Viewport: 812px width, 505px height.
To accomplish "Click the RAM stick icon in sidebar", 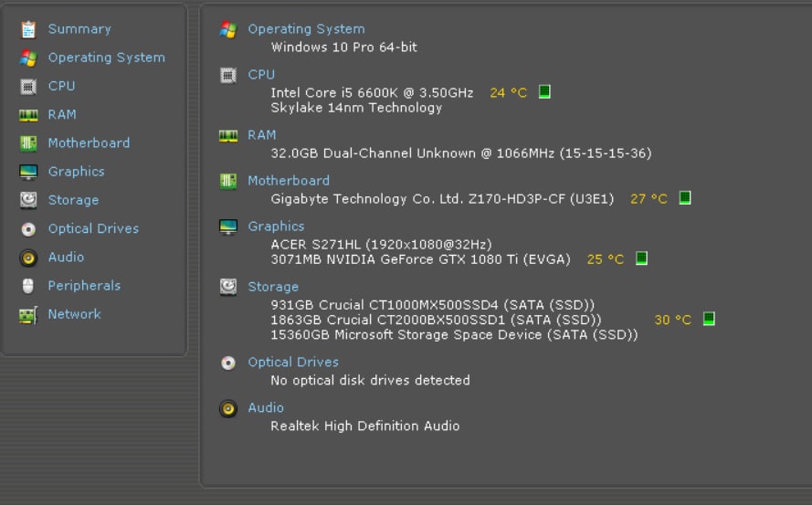I will tap(28, 115).
